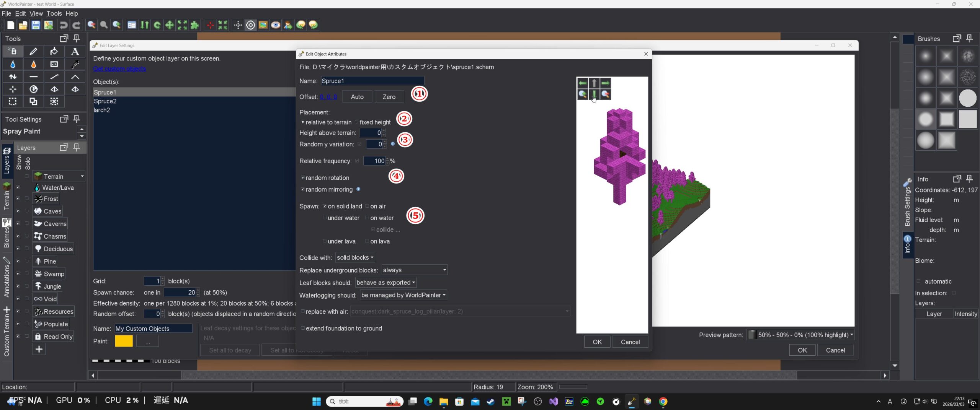Select the blue water Flood tool
Image resolution: width=980 pixels, height=410 pixels.
[13, 64]
